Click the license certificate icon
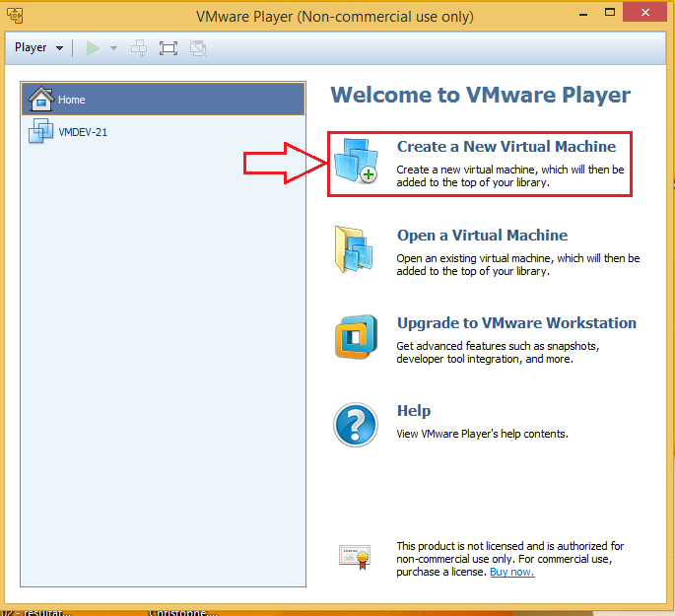This screenshot has height=616, width=675. (x=355, y=557)
